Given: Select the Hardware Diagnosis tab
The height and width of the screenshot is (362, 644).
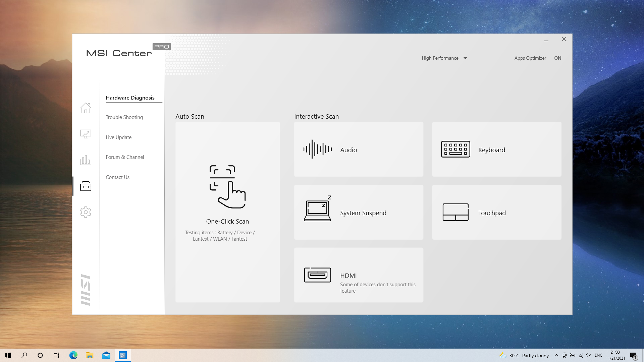Looking at the screenshot, I should tap(130, 98).
